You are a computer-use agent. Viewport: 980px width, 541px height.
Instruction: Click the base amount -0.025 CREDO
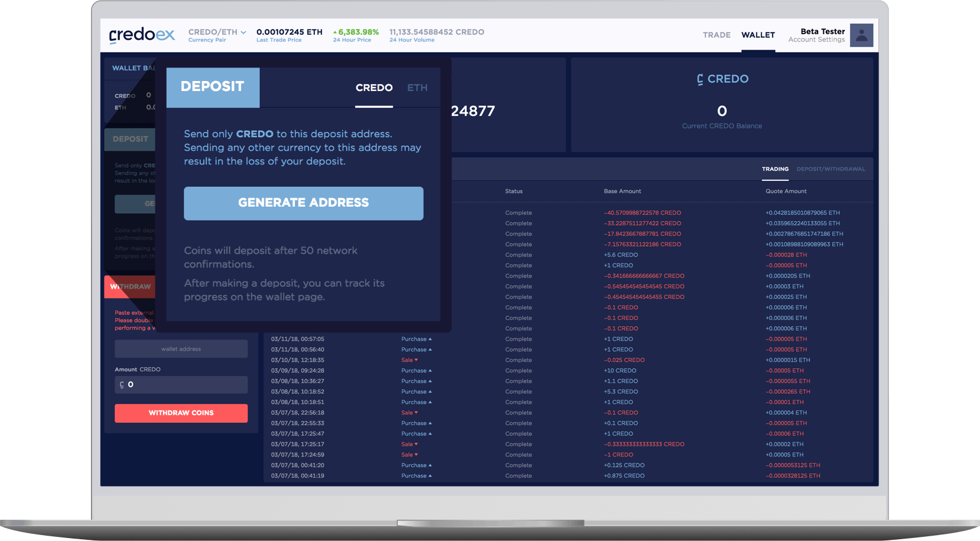point(624,360)
